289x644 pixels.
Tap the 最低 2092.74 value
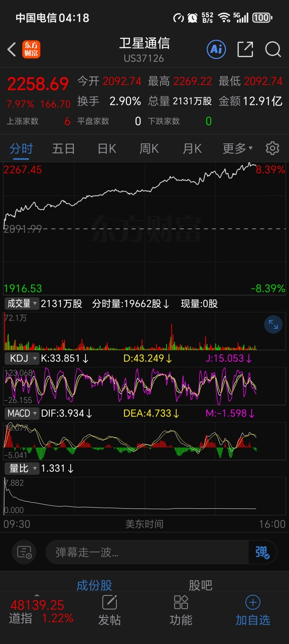(x=263, y=81)
